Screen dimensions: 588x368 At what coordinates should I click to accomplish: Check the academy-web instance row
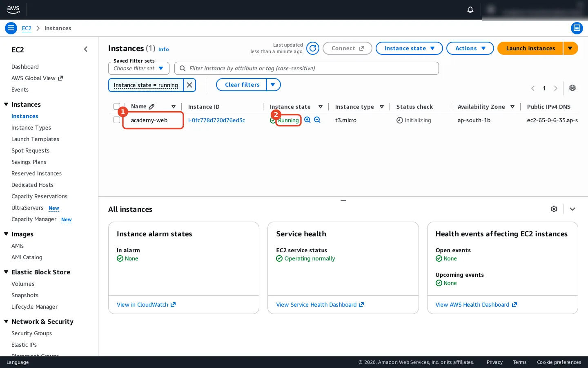click(x=117, y=120)
